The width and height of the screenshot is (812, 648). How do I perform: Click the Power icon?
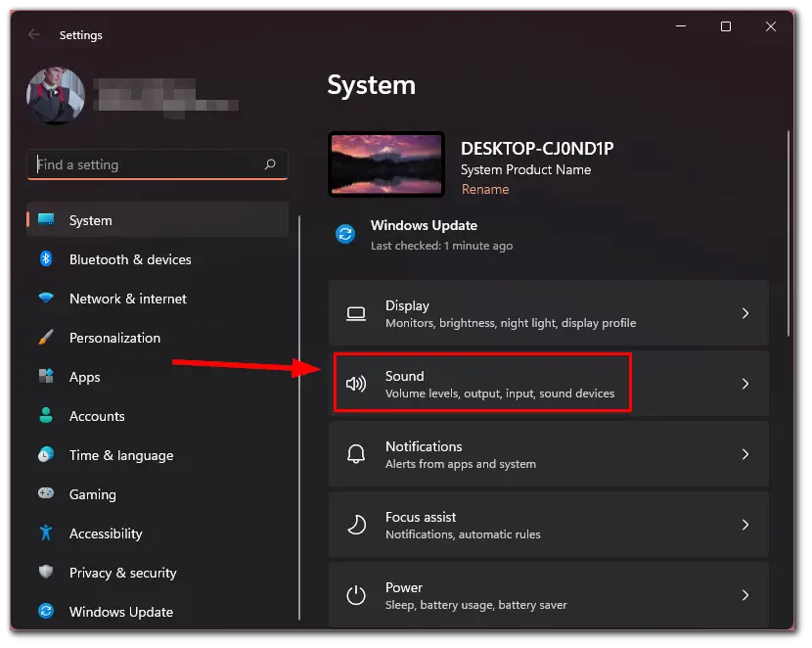[x=356, y=595]
